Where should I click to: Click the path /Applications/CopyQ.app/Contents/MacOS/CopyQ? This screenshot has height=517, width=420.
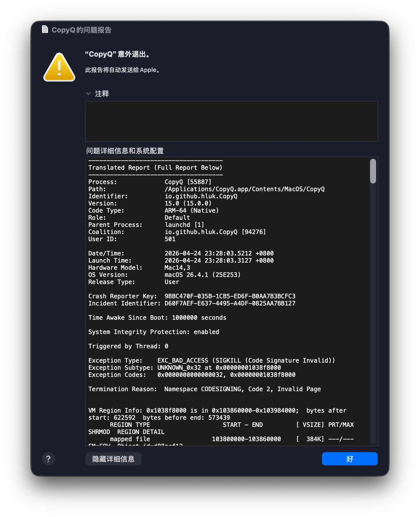coord(245,189)
